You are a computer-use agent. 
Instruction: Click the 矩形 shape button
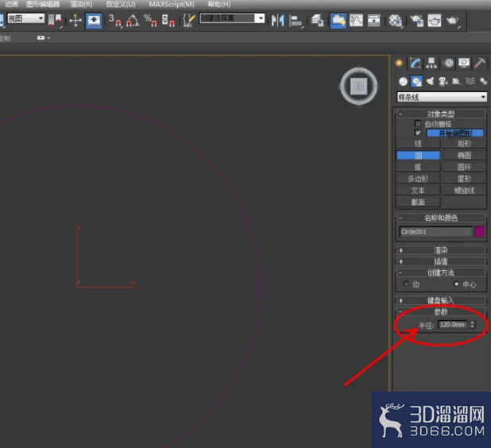(464, 144)
